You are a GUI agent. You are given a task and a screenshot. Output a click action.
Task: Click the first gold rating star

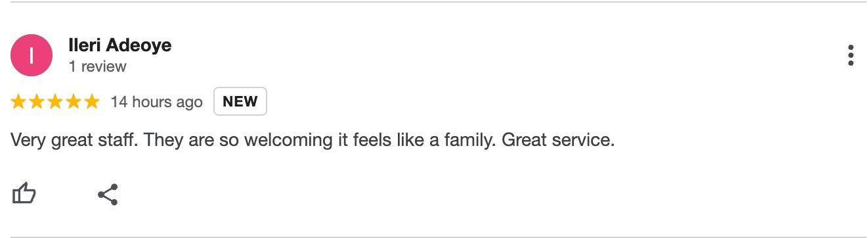[19, 102]
